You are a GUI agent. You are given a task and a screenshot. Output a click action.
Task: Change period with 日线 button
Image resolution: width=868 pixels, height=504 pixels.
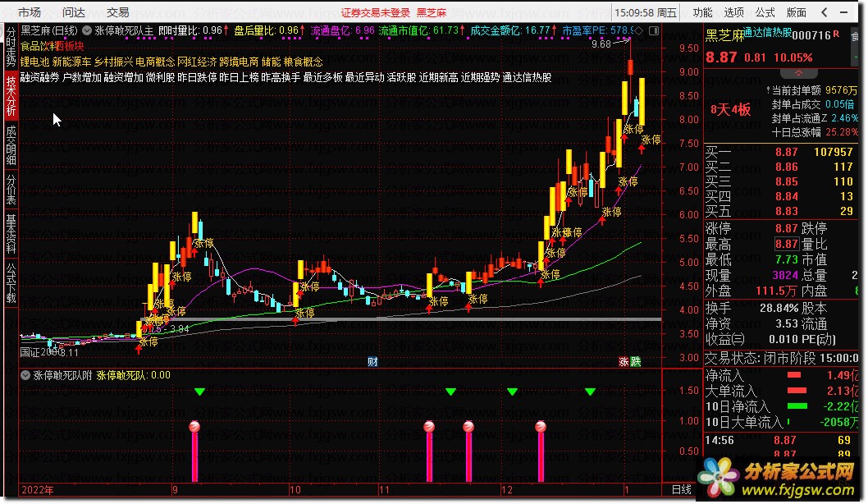(682, 489)
